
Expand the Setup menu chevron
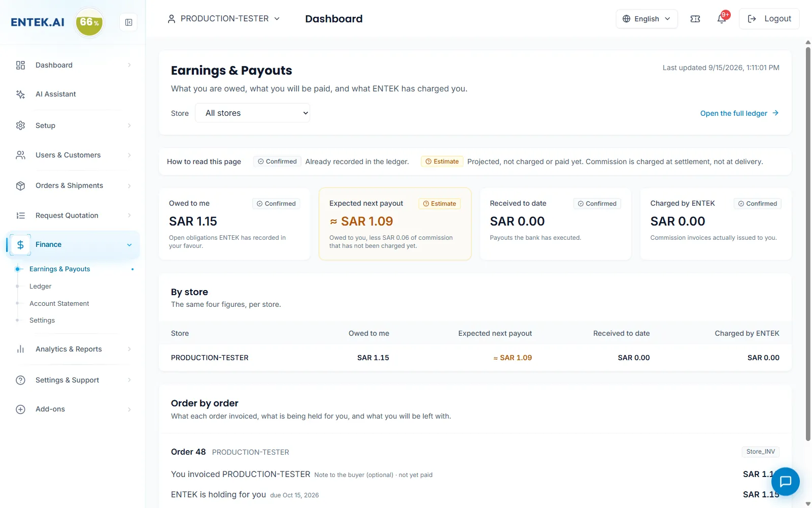click(129, 125)
